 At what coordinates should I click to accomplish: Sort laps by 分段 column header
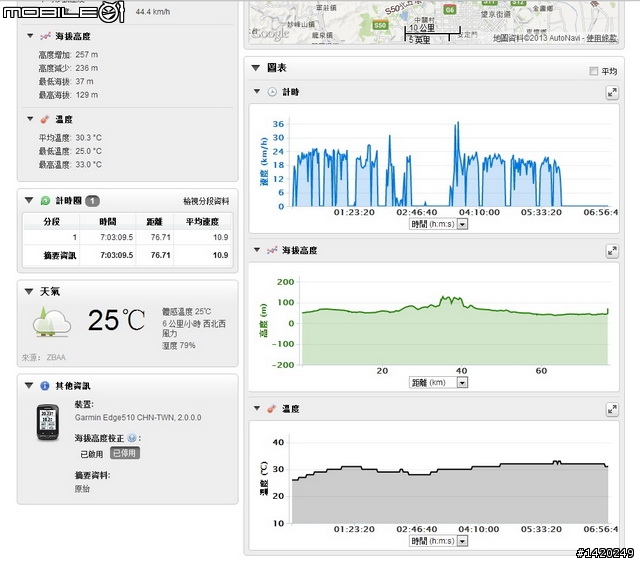click(51, 222)
